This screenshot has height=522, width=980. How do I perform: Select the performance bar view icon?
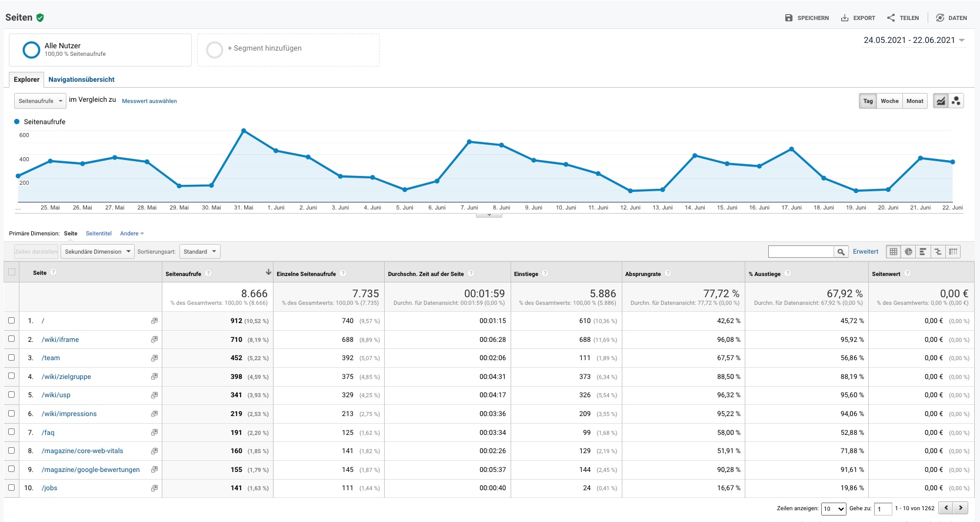(x=923, y=251)
